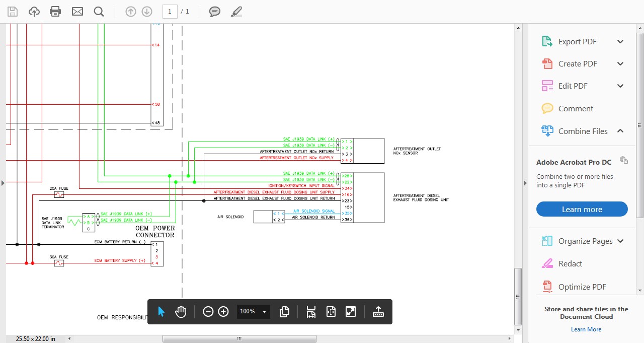Click the AFTERTREATMENT OUTLET NOx SENSOR label
The height and width of the screenshot is (343, 644).
point(417,151)
